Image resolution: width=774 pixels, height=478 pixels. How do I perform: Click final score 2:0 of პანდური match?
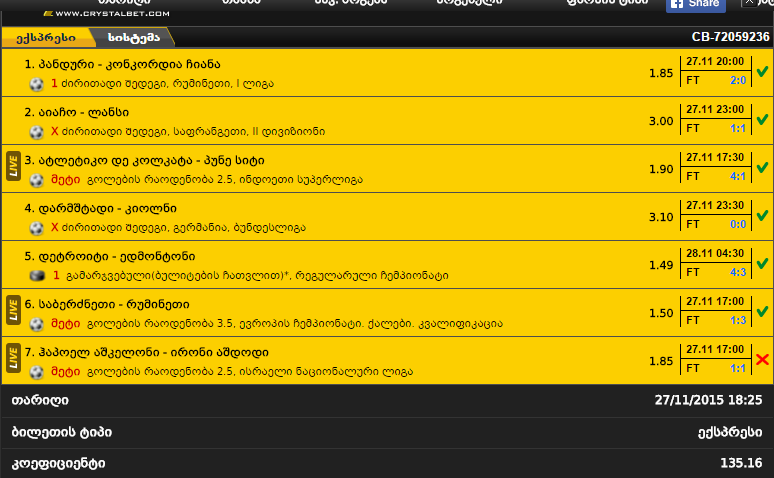(x=738, y=80)
